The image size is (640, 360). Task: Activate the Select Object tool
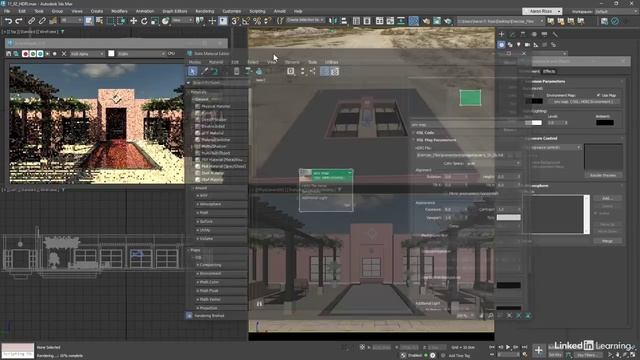[x=89, y=21]
